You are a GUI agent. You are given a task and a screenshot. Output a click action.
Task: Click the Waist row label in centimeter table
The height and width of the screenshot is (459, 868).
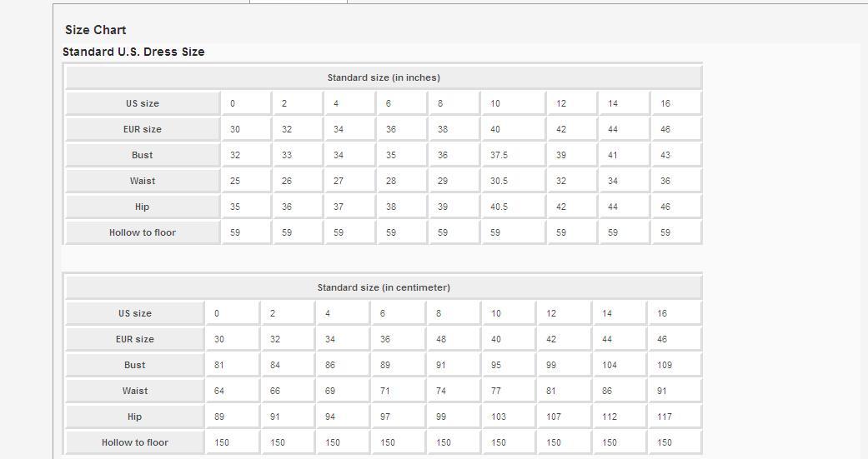tap(135, 391)
